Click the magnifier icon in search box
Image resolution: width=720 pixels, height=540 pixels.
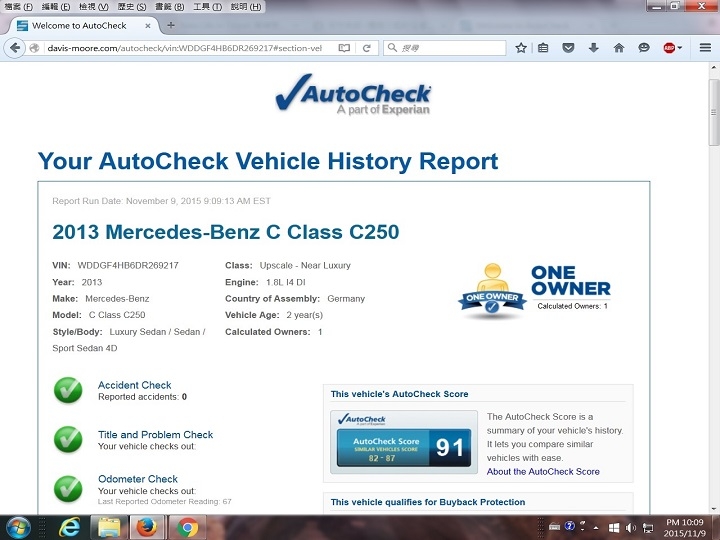pyautogui.click(x=392, y=48)
